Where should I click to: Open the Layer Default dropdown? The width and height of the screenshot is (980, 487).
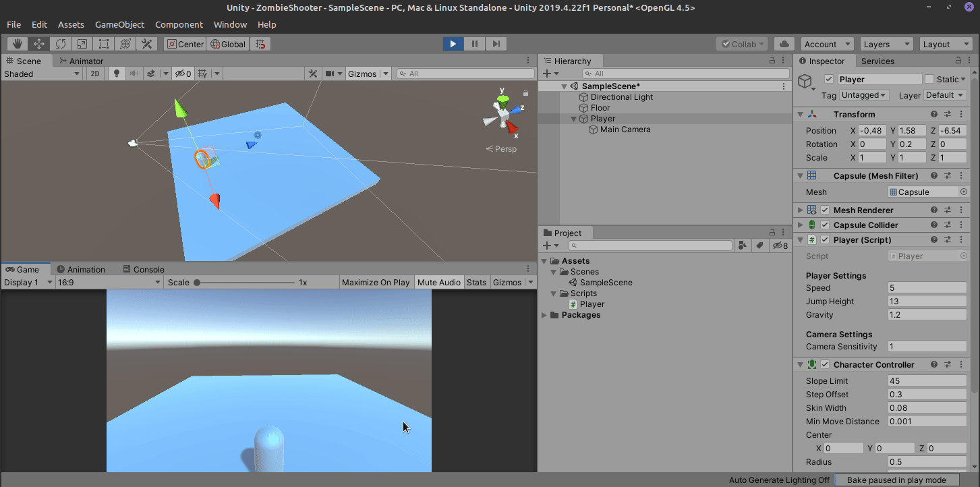click(944, 95)
